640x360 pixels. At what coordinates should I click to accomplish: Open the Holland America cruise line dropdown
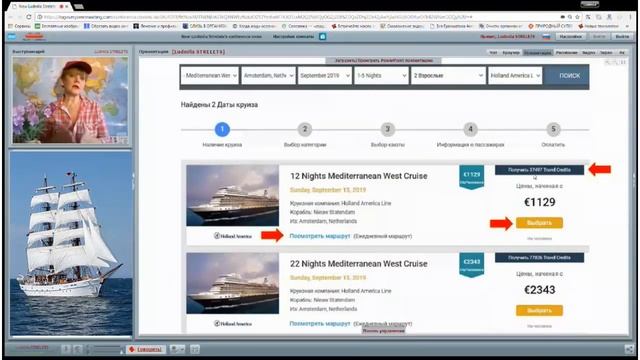click(x=515, y=76)
